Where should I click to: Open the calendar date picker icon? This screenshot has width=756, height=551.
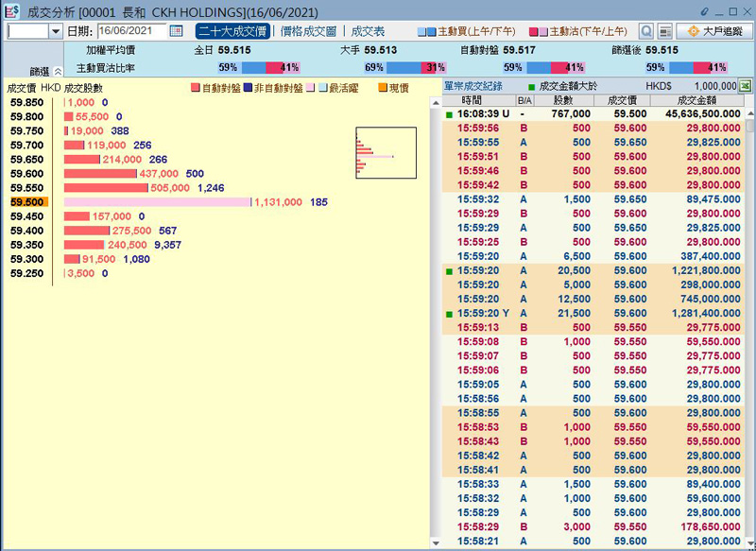(x=176, y=31)
